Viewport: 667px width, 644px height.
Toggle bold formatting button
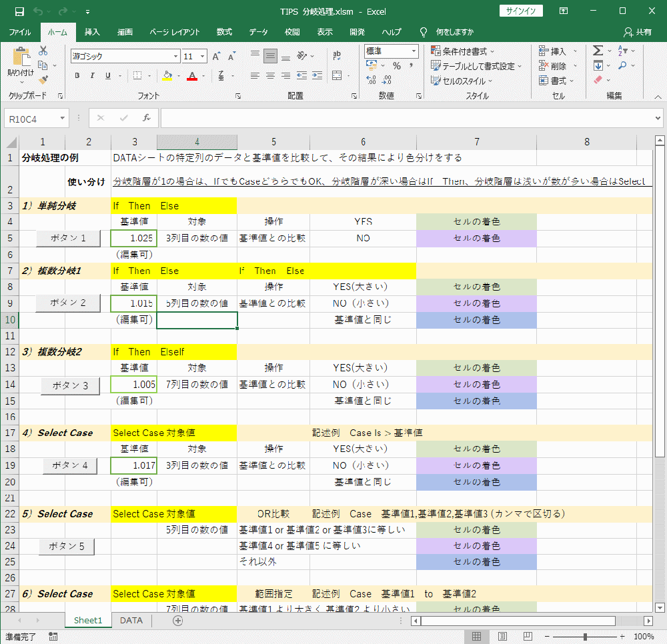[77, 75]
